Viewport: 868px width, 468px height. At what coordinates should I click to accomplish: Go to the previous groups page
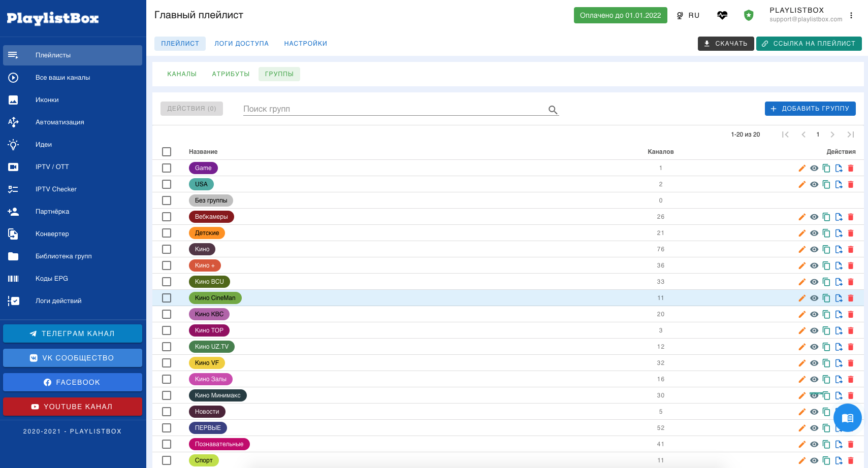[x=803, y=135]
